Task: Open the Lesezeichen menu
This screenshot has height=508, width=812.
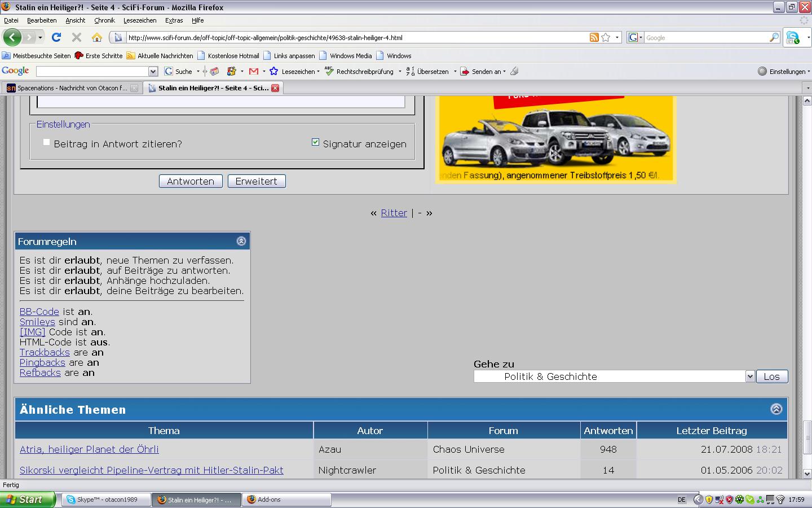Action: pos(140,20)
